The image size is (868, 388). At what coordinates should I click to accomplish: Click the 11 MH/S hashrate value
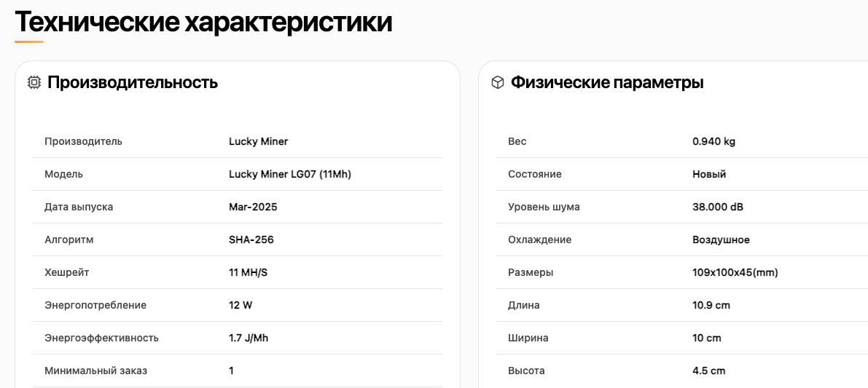(x=249, y=272)
